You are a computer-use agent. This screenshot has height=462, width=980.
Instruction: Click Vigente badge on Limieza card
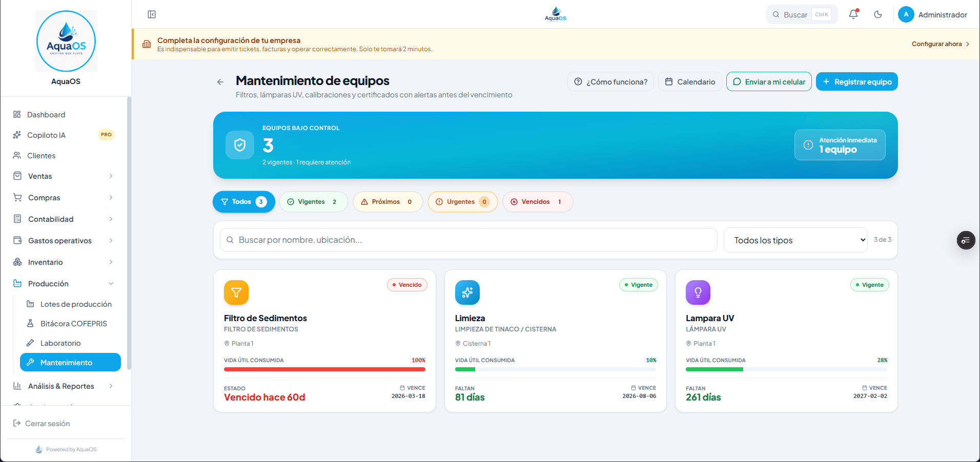[x=639, y=285]
